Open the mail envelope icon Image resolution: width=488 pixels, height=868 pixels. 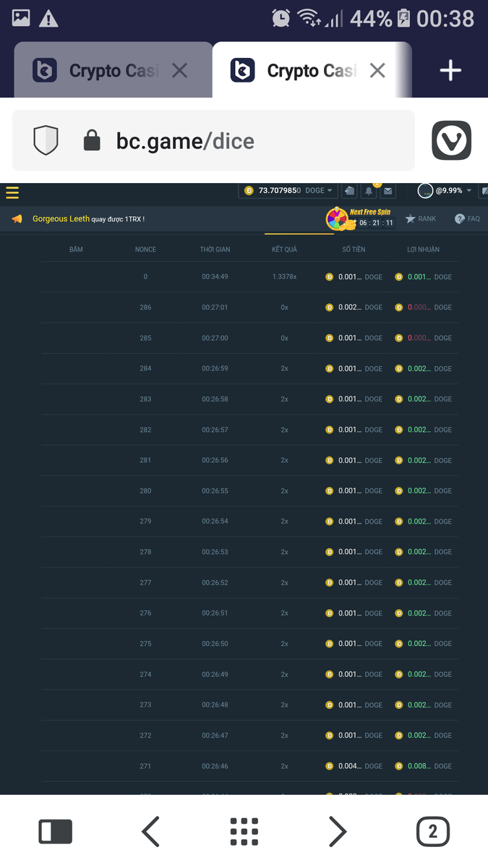pos(388,191)
